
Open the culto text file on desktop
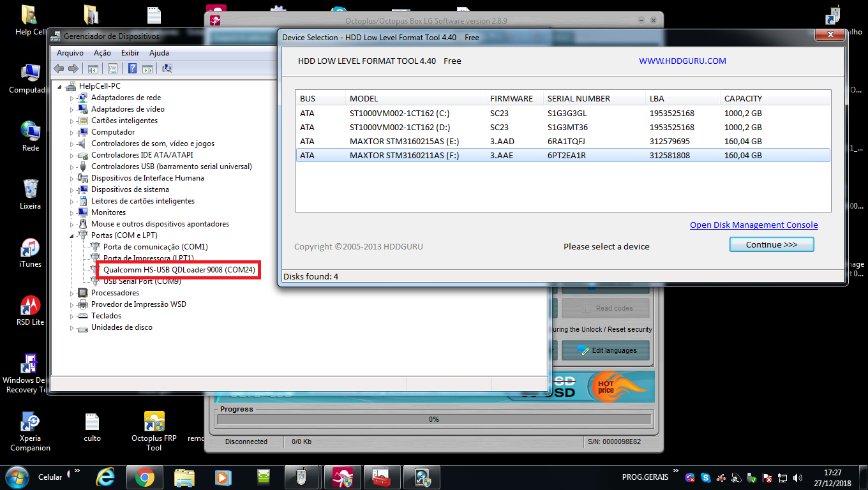tap(92, 427)
